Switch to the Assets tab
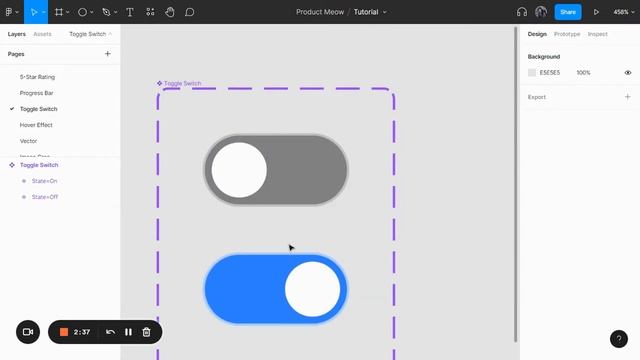 coord(42,34)
